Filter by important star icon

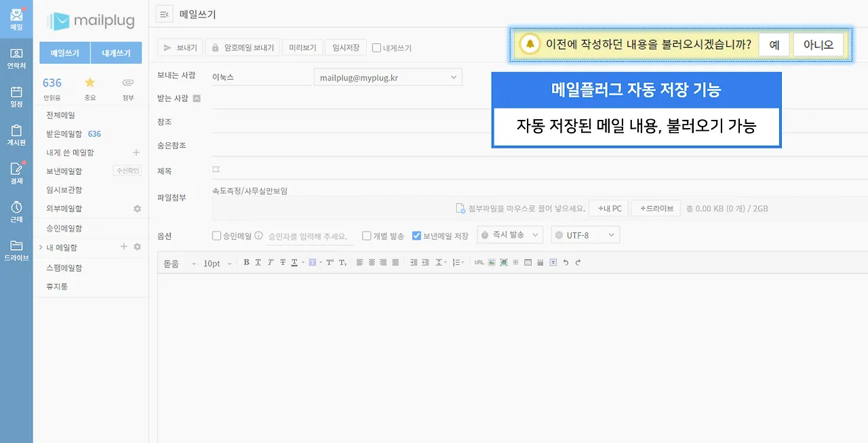[x=90, y=83]
